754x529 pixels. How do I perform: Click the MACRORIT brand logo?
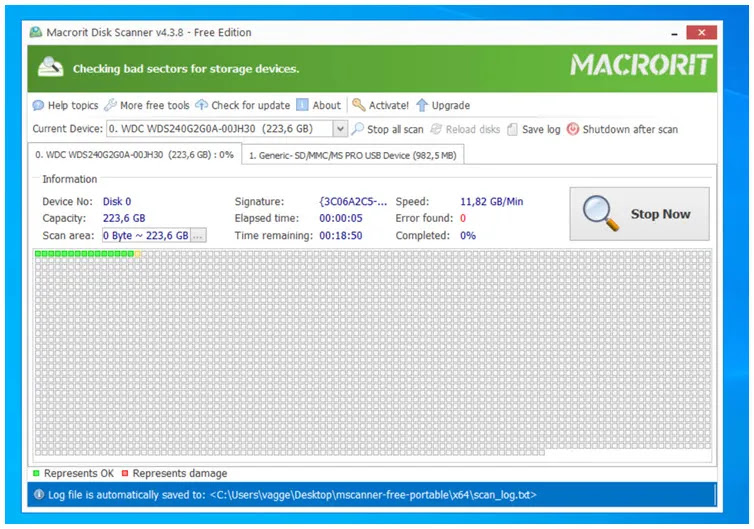[x=641, y=65]
